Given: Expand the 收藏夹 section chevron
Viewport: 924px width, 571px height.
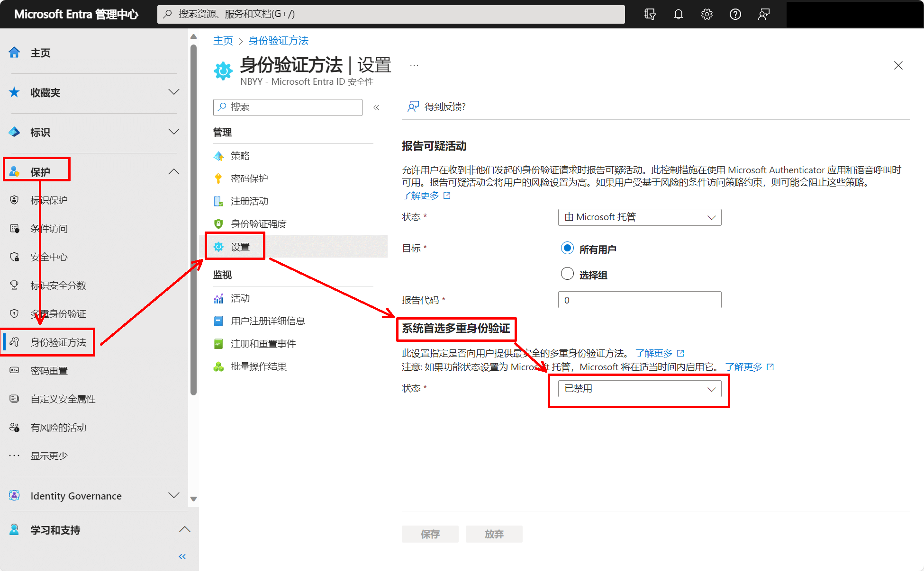Looking at the screenshot, I should click(x=174, y=92).
